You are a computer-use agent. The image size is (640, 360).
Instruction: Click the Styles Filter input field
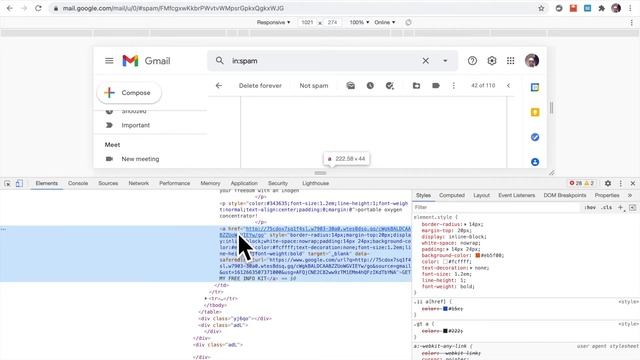(497, 207)
